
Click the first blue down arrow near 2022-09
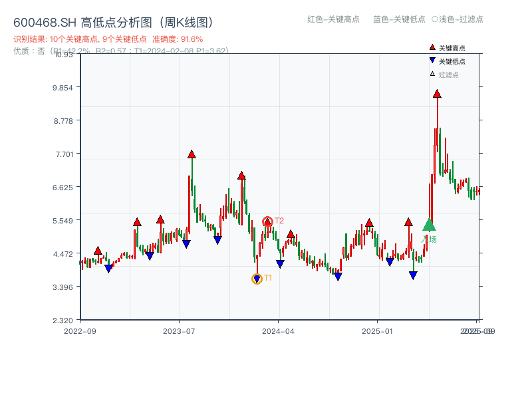110,268
